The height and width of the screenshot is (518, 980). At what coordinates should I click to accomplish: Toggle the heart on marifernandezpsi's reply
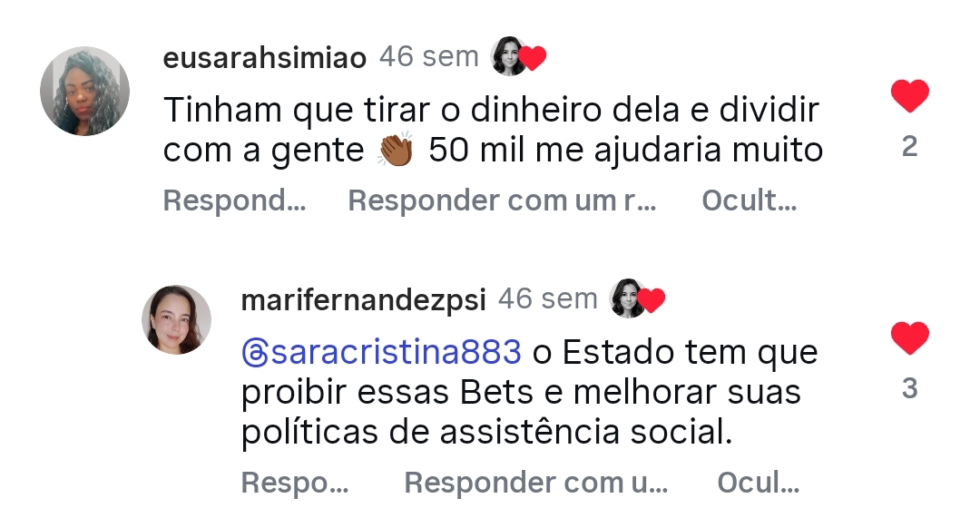(909, 338)
